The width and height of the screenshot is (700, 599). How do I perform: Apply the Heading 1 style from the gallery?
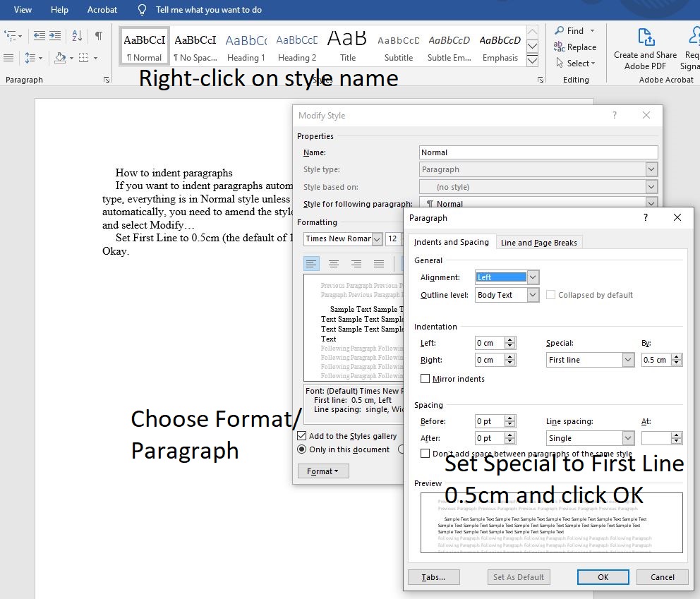click(246, 47)
